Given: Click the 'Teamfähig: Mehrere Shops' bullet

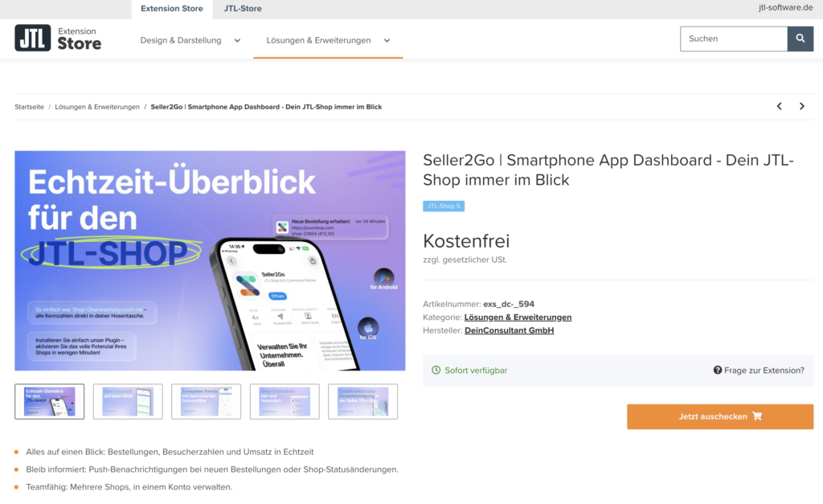Looking at the screenshot, I should (x=129, y=486).
